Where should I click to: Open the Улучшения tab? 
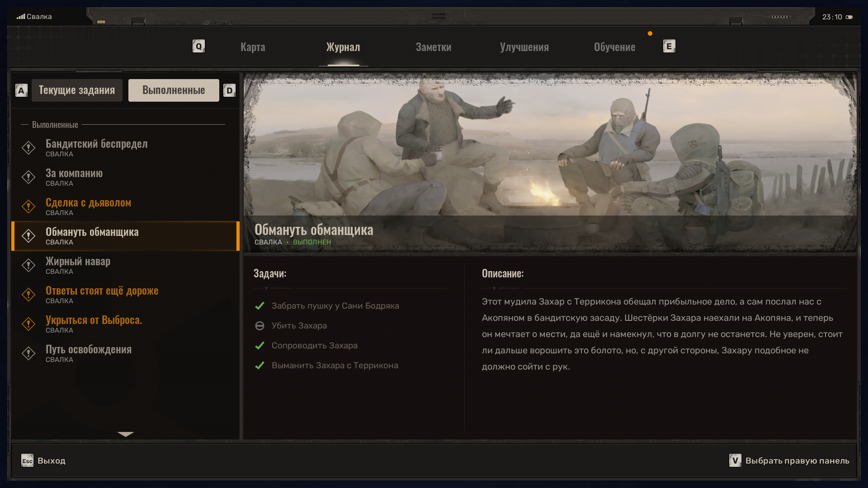524,47
